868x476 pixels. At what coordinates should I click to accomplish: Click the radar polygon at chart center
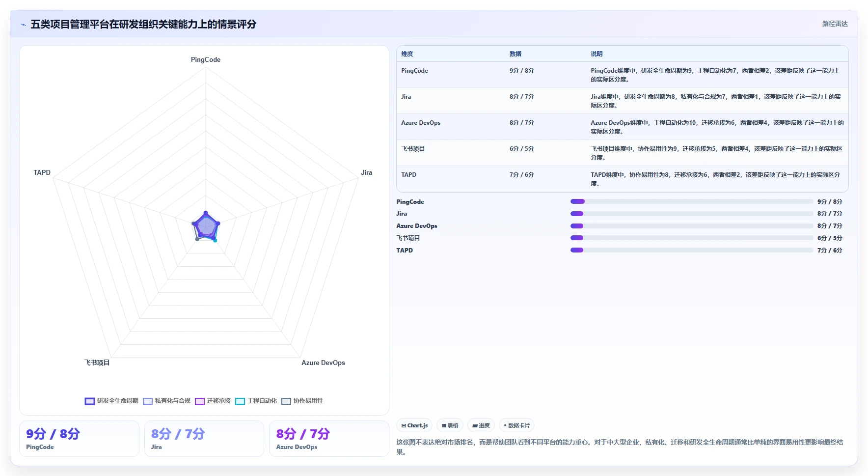pyautogui.click(x=206, y=226)
